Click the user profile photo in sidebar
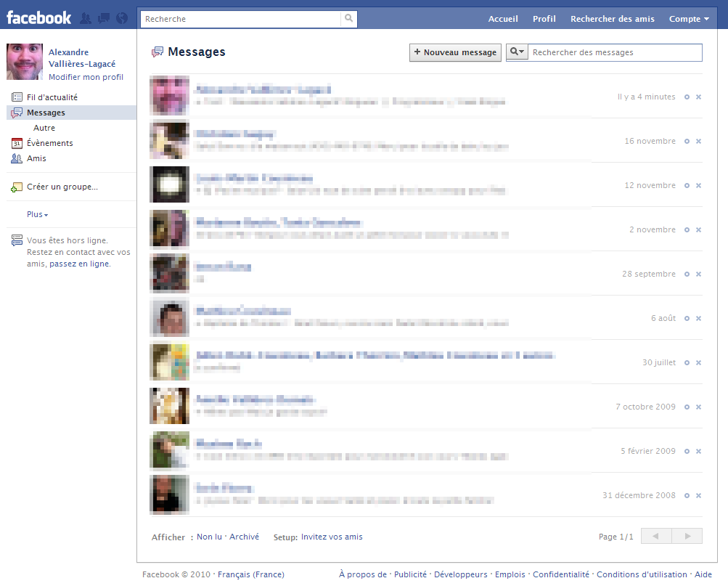The width and height of the screenshot is (728, 586). coord(25,62)
